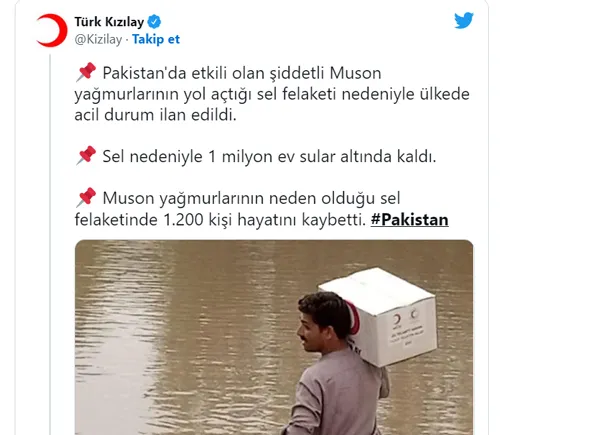This screenshot has height=435, width=600.
Task: Click the Türk Kızılay red crescent avatar
Action: tap(52, 30)
